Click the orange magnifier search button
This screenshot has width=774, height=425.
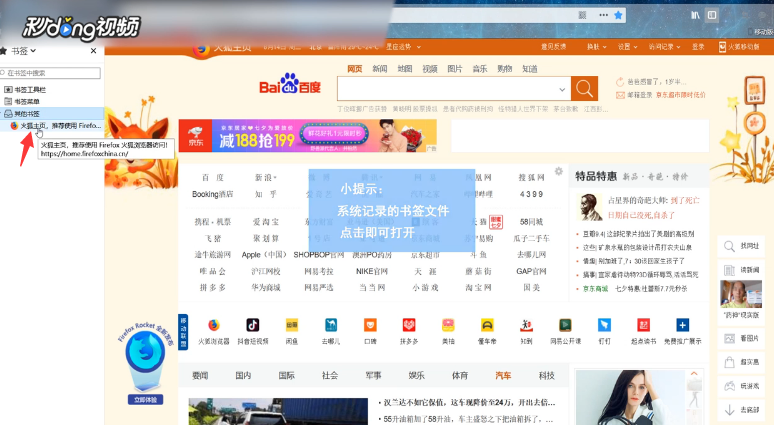click(x=584, y=88)
